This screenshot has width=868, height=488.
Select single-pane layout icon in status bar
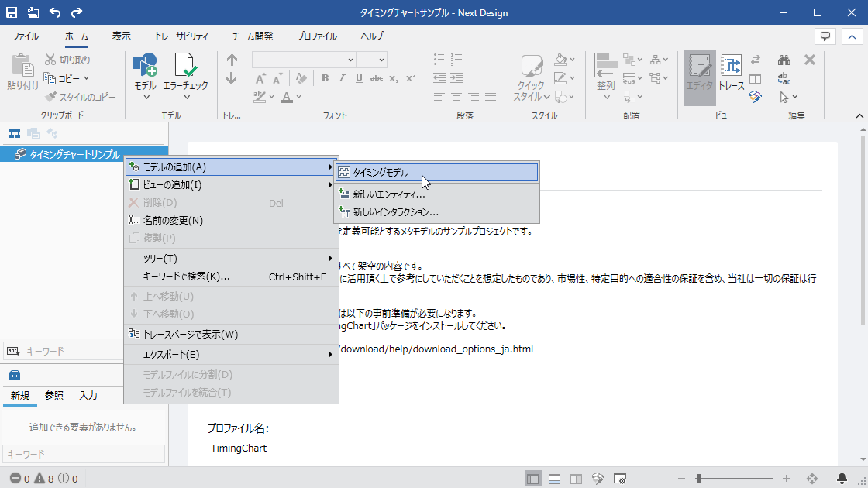pos(533,479)
